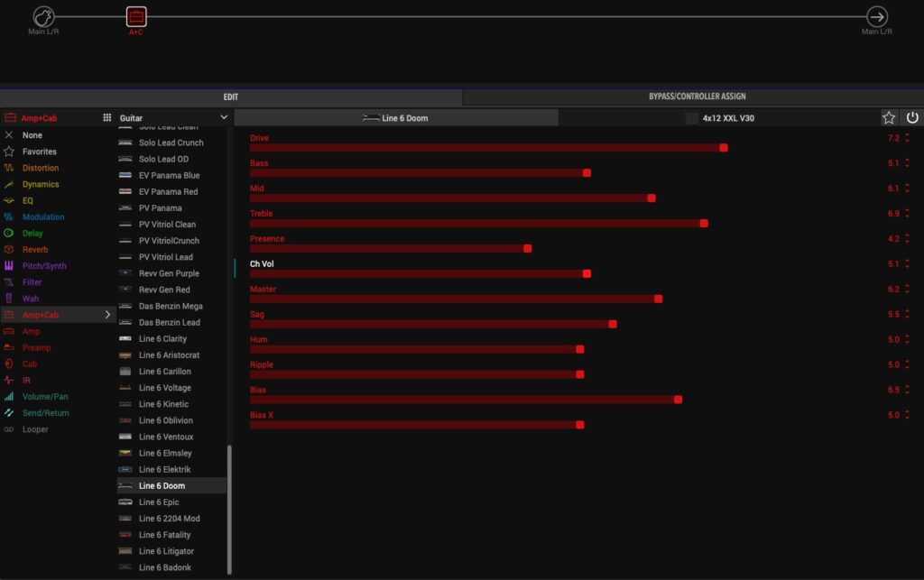Screen dimensions: 924x580
Task: Select the Pitch/Synth category
Action: tap(44, 266)
